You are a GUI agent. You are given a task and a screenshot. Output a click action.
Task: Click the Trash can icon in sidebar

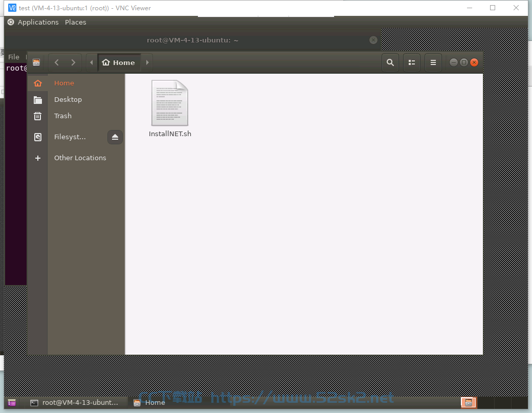pos(38,116)
